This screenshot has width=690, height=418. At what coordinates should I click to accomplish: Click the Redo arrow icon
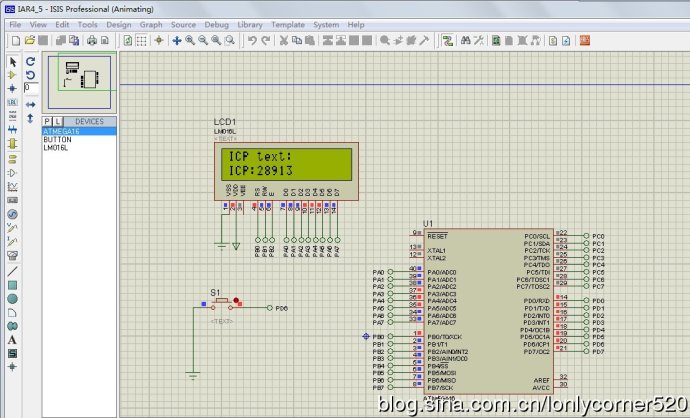pyautogui.click(x=266, y=41)
